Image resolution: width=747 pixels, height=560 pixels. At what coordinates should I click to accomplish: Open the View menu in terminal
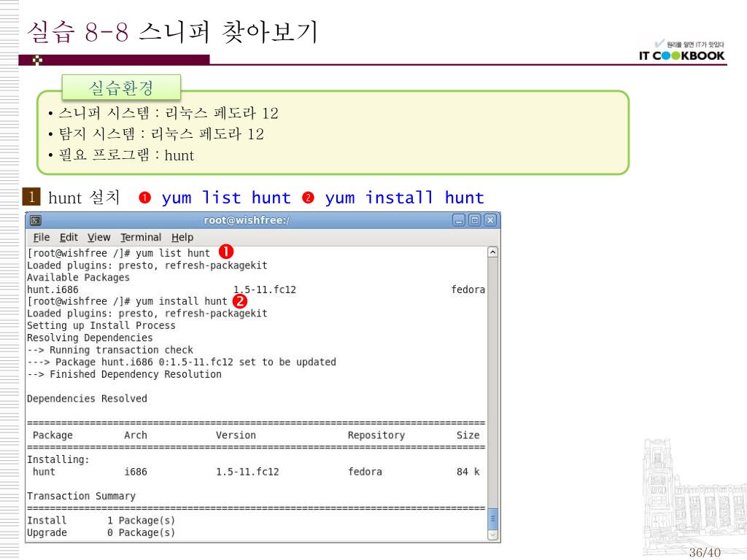[98, 237]
